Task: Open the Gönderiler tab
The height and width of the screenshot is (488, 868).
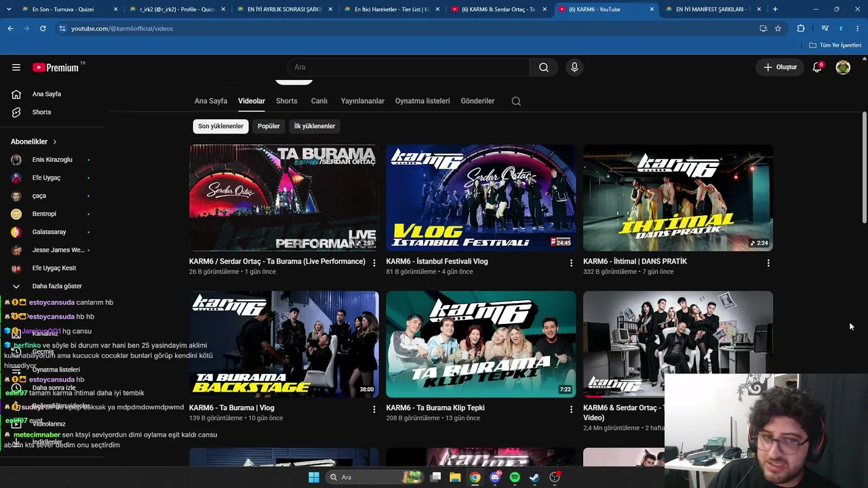Action: coord(477,101)
